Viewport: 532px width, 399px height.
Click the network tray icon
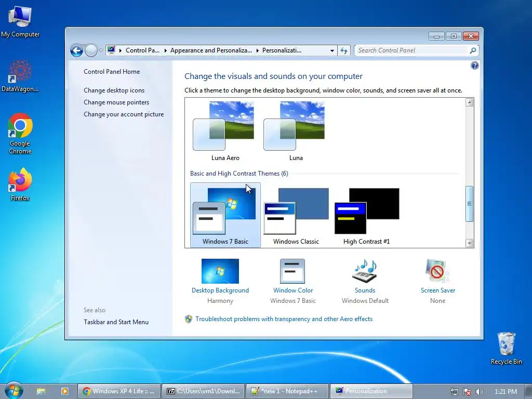tap(454, 392)
